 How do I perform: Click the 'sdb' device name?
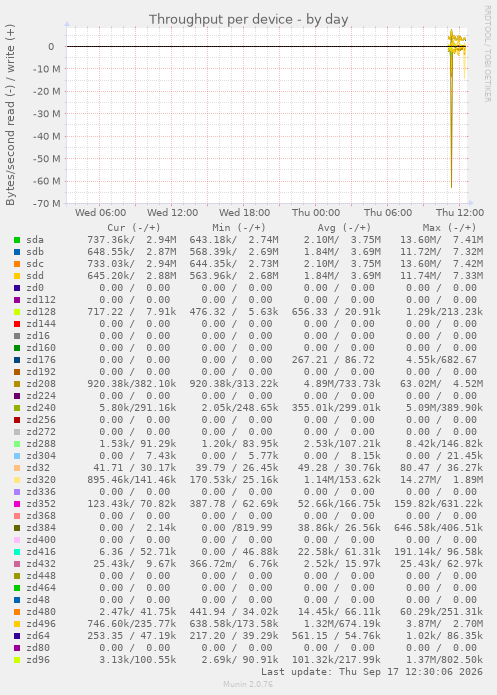coord(35,252)
